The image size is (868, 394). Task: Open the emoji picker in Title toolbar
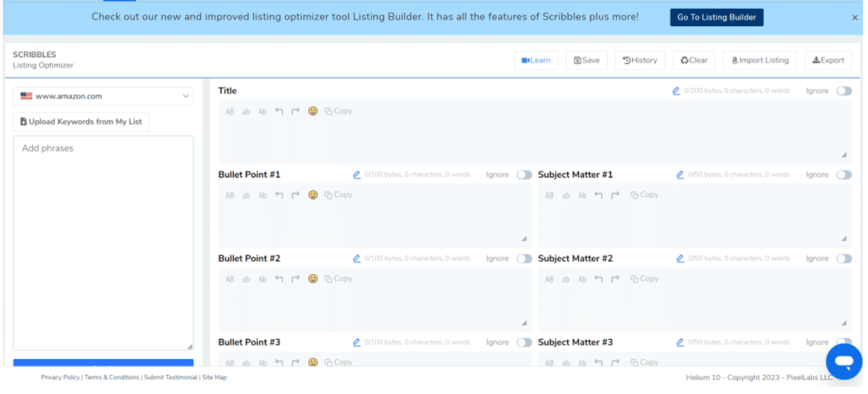coord(313,111)
